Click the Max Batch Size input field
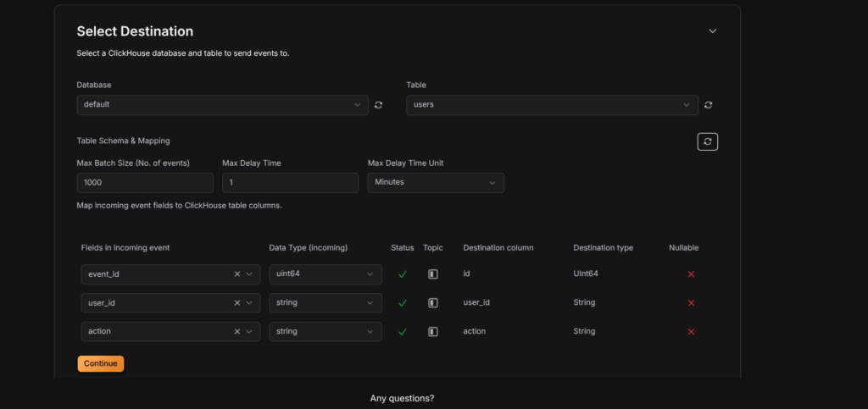868x409 pixels. point(144,182)
